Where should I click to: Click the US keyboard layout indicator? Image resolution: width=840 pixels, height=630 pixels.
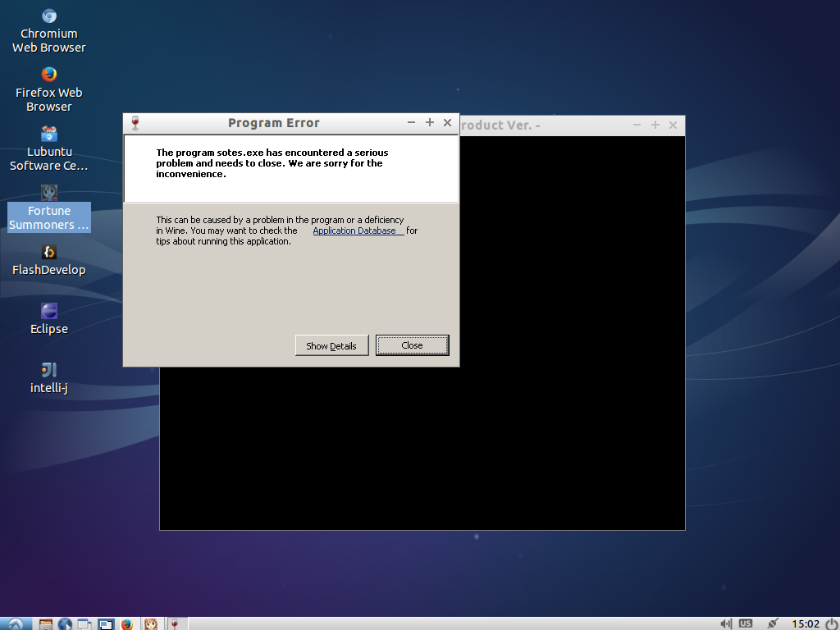[x=745, y=623]
